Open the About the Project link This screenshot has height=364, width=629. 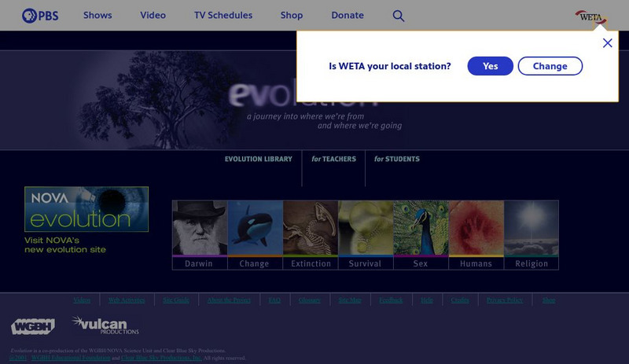[x=229, y=300]
